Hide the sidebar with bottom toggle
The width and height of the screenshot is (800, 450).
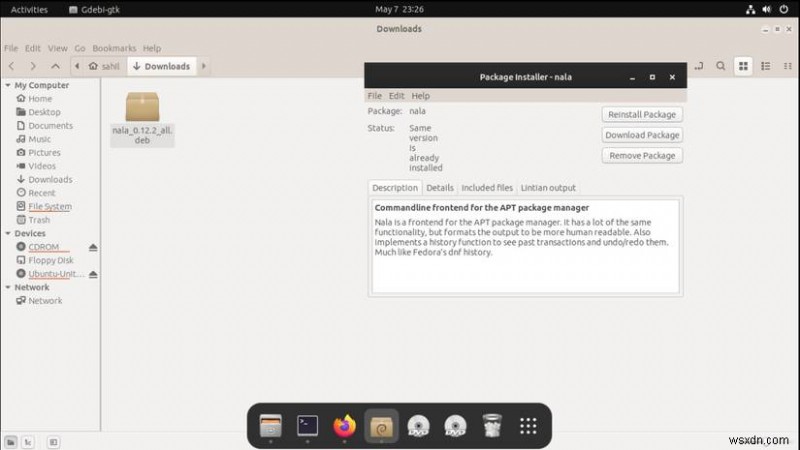click(53, 442)
